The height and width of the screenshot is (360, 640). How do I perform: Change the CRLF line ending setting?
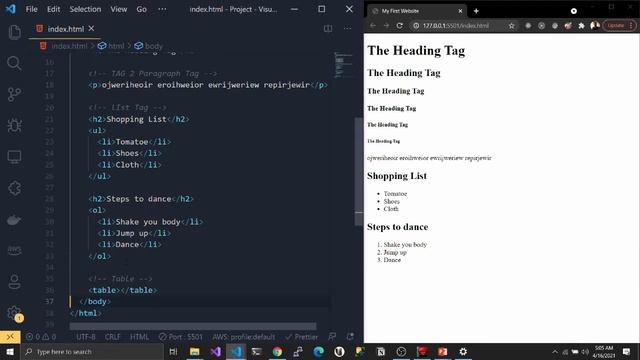pos(112,337)
